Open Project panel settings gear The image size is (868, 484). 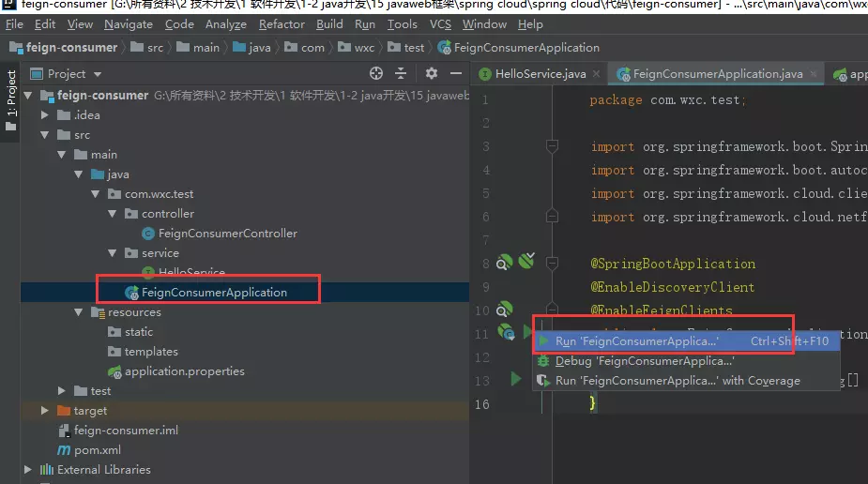click(432, 73)
